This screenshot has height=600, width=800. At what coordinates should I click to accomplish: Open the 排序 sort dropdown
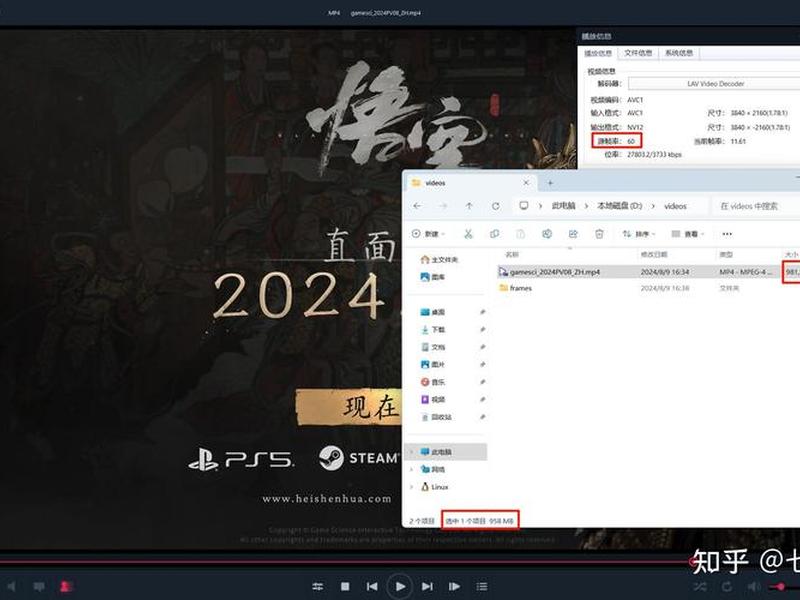638,234
